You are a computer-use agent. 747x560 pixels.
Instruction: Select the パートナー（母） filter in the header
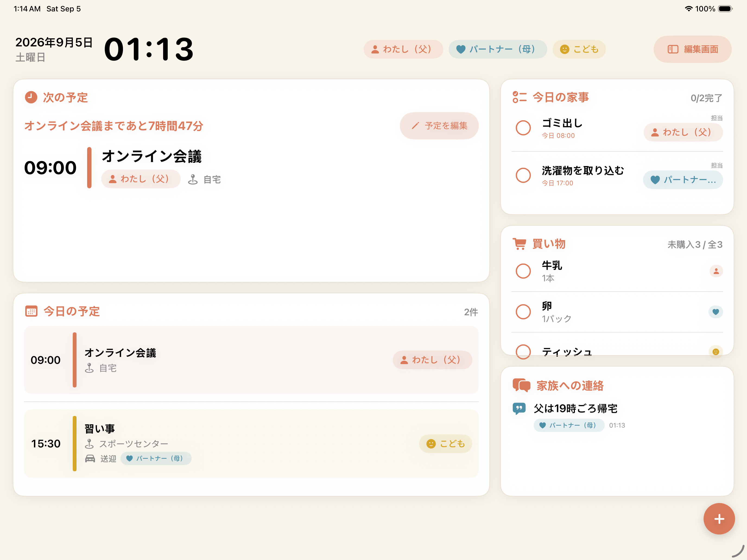498,49
